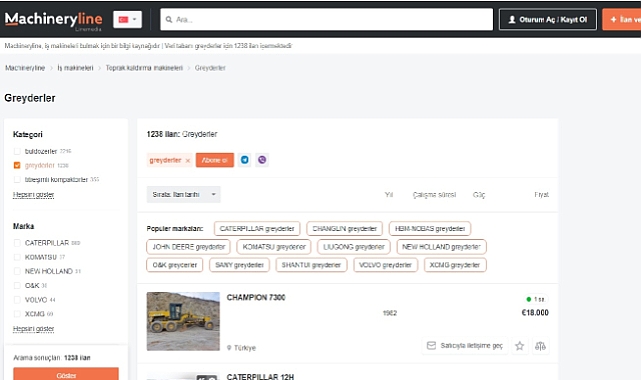Image resolution: width=641 pixels, height=380 pixels.
Task: Select KOMATSU greyderler popular brand tag
Action: [x=274, y=247]
